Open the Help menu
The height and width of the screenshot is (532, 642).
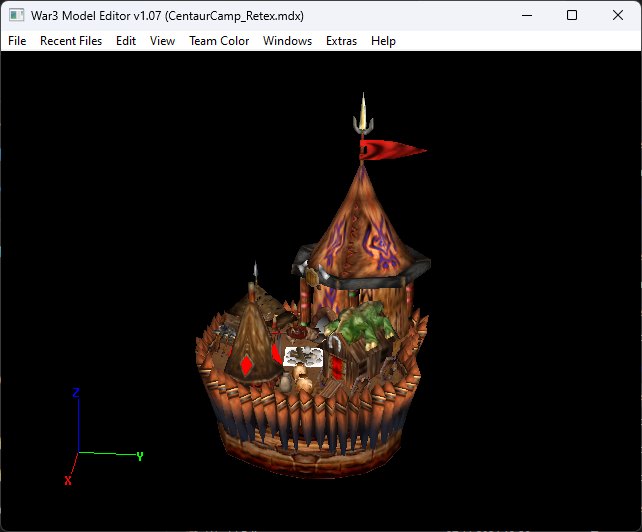tap(383, 41)
